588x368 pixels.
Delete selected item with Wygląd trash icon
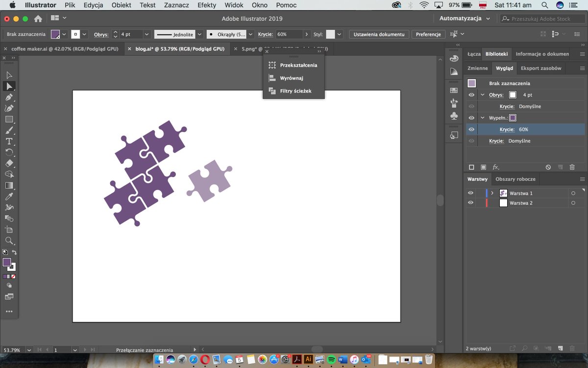click(x=572, y=167)
